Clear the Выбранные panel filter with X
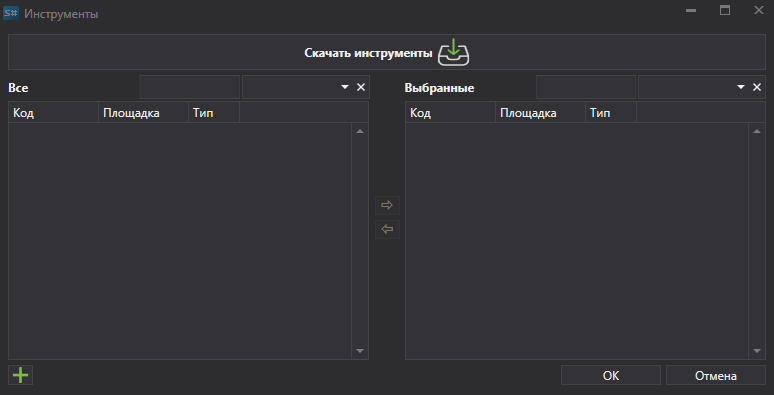This screenshot has width=774, height=395. point(757,87)
